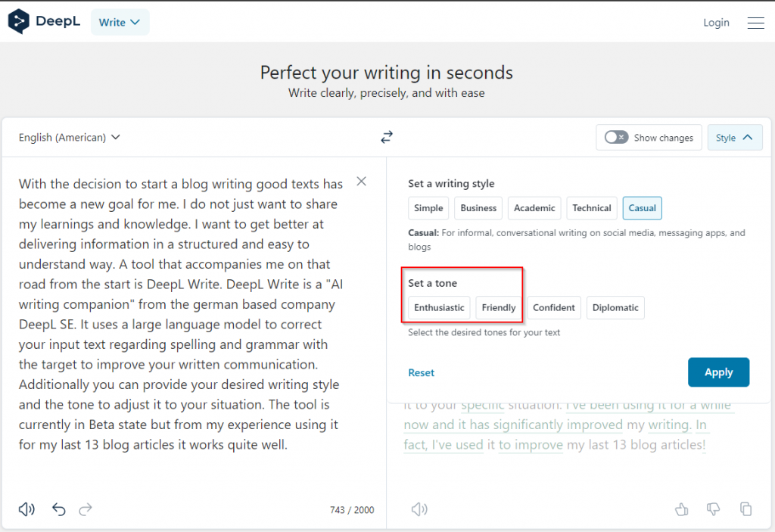The image size is (775, 532).
Task: Copy the improved text to clipboard
Action: point(745,509)
